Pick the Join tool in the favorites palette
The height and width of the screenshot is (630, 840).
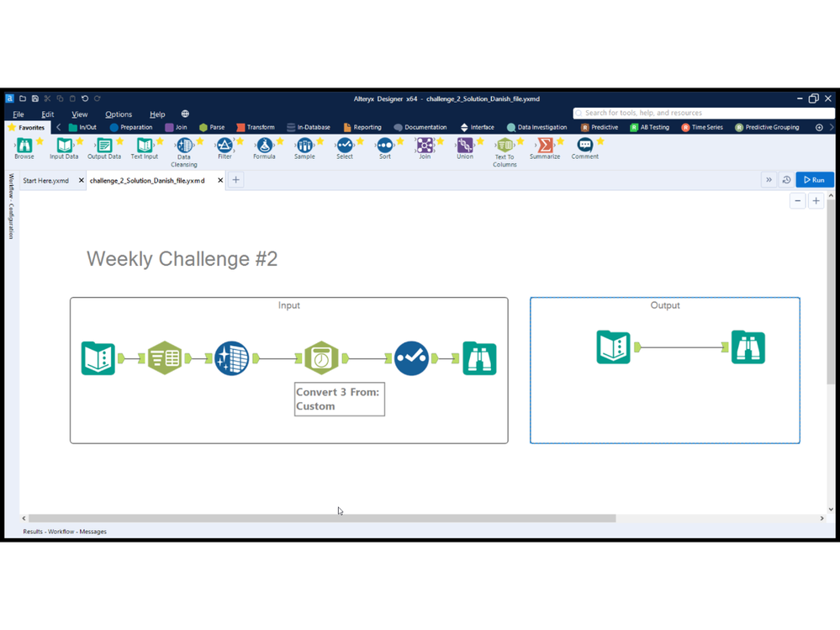[x=425, y=148]
